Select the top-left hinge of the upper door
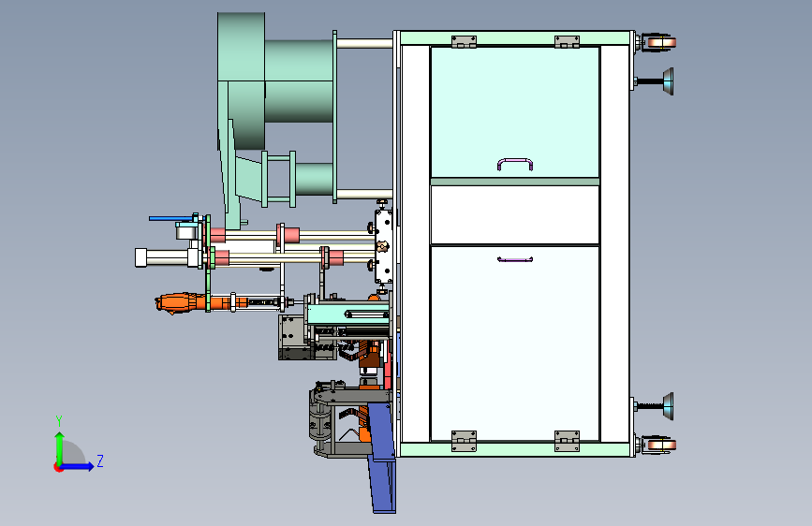812x526 pixels. (464, 41)
